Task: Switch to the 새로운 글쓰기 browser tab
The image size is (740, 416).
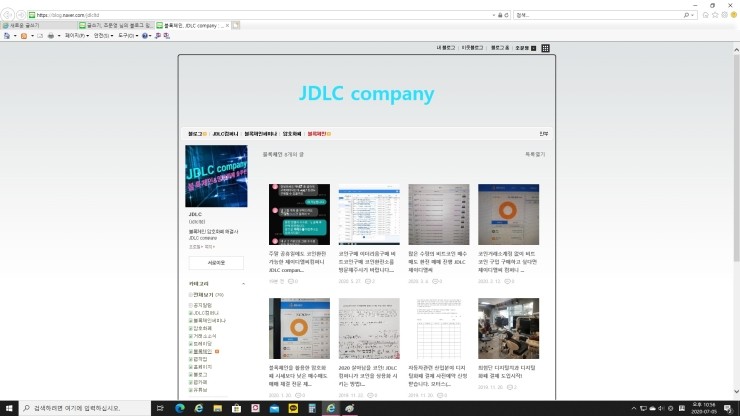Action: coord(39,25)
